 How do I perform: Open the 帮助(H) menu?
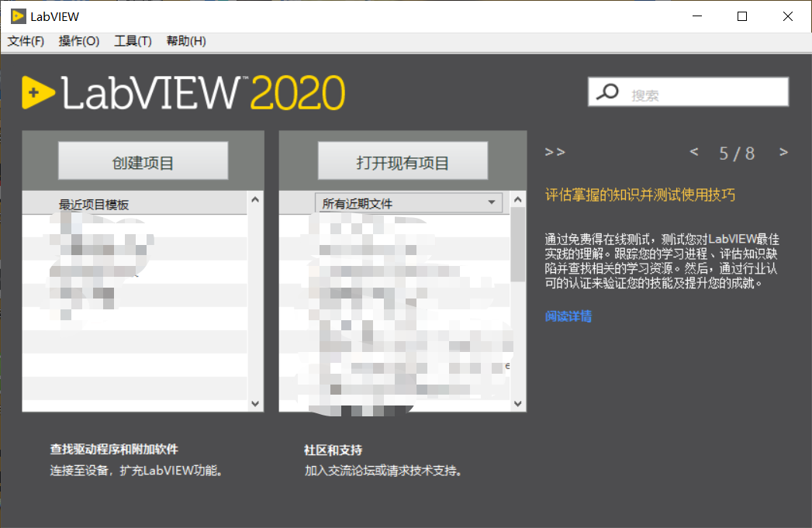186,41
